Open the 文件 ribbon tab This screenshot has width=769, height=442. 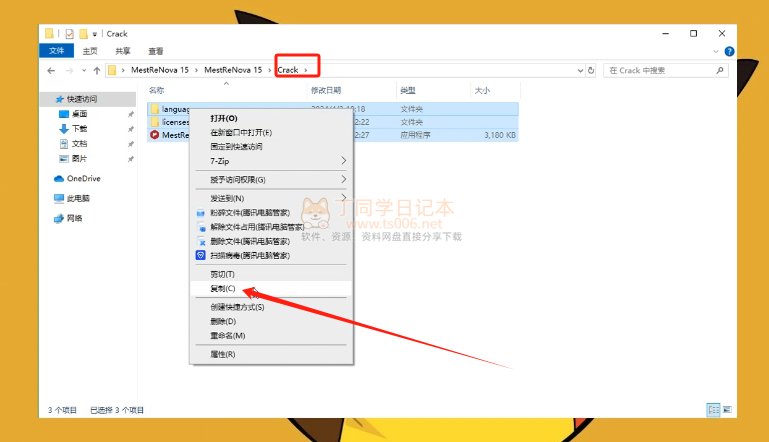pos(56,51)
